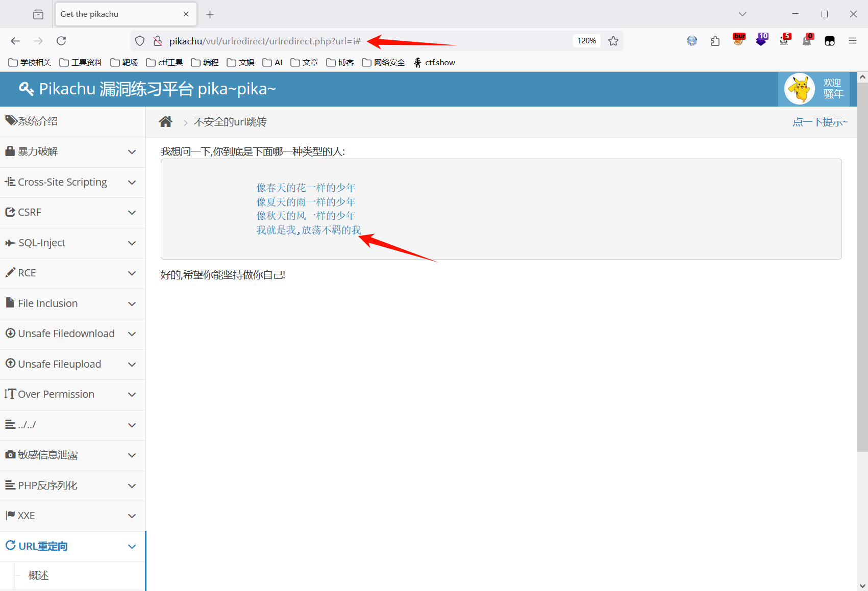Image resolution: width=868 pixels, height=591 pixels.
Task: Open the 靶场 bookmark folder
Action: point(125,62)
